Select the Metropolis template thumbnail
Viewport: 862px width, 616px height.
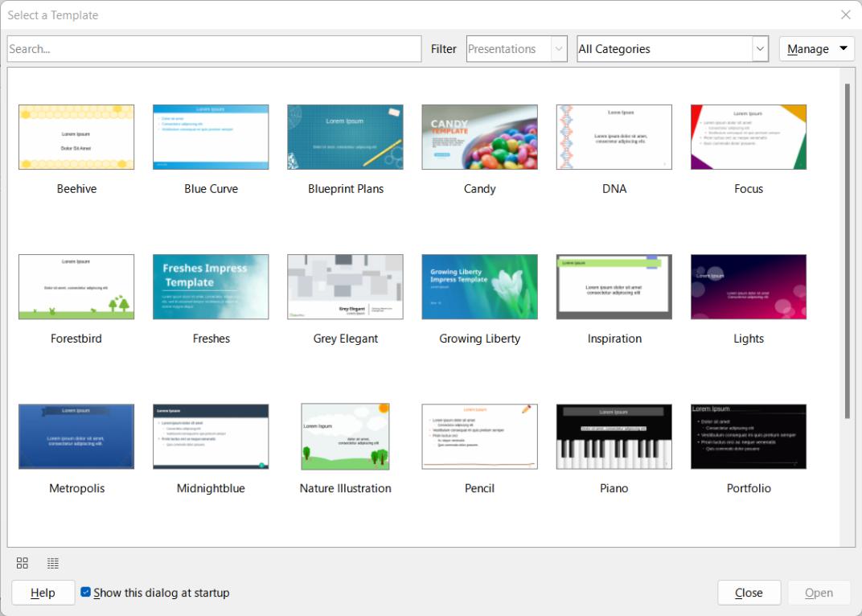coord(76,437)
